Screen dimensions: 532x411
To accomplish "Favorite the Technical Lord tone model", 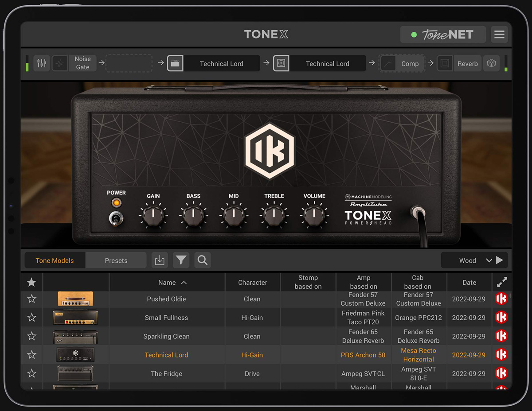I will pyautogui.click(x=31, y=355).
